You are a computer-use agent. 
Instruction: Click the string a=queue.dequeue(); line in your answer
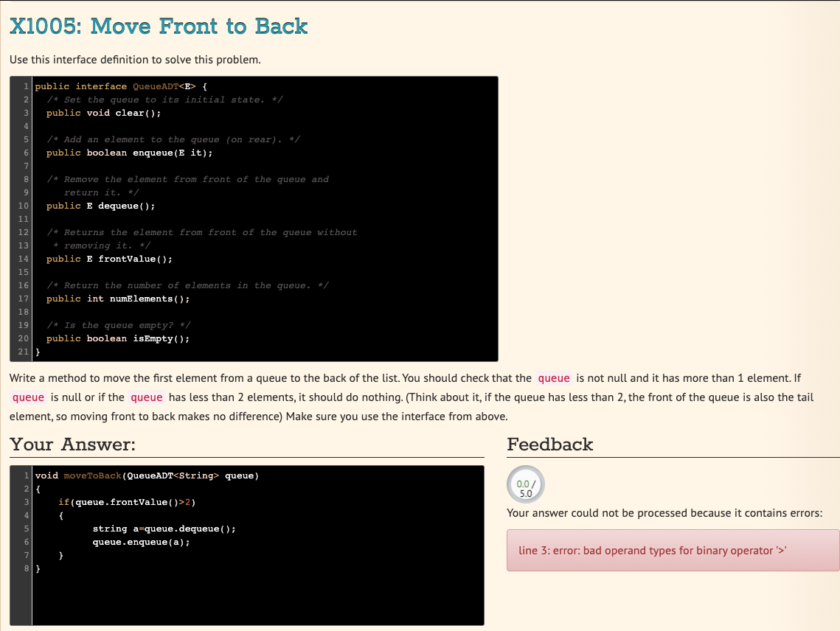pos(162,529)
